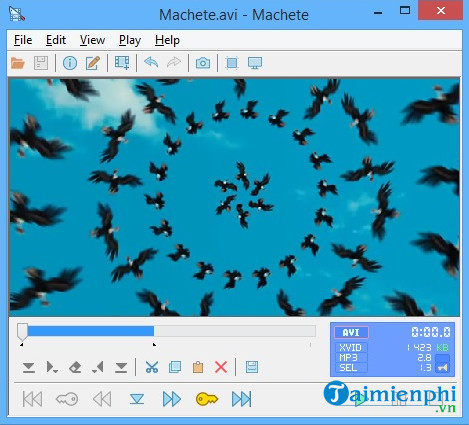Redo the last edit in toolbar

pos(174,62)
